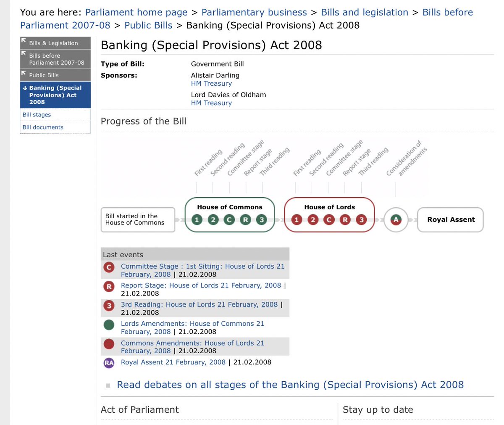This screenshot has width=504, height=425.
Task: Open Royal Assent 21 February, 2008 link
Action: pos(173,362)
